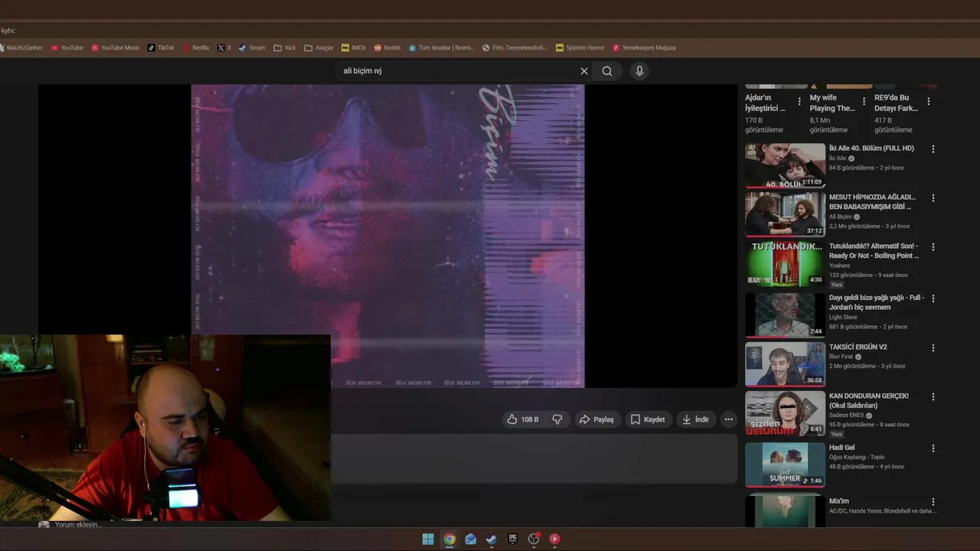Open the green 'TUTUKLANDIK' video thumbnail
Viewport: 980px width, 551px height.
(x=785, y=263)
